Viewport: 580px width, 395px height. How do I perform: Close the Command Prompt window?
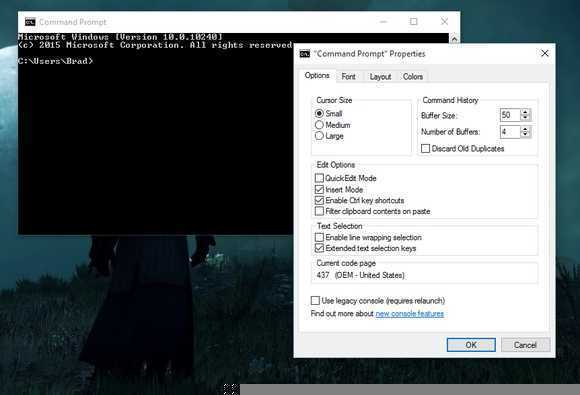point(444,22)
